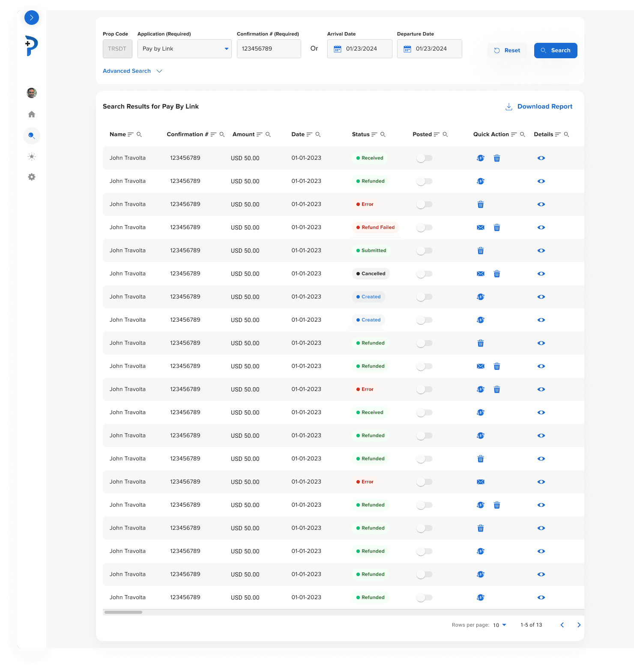This screenshot has height=672, width=634.
Task: Open the Rows per page dropdown
Action: [x=499, y=625]
